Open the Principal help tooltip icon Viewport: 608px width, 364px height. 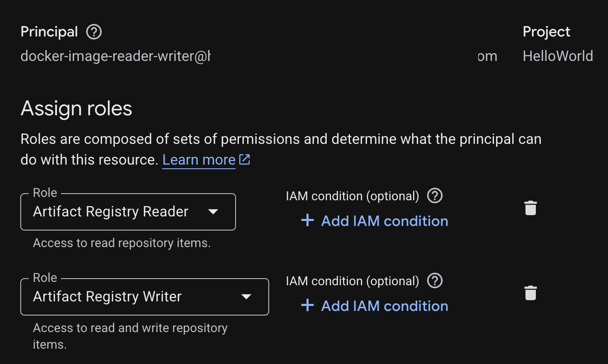[94, 32]
